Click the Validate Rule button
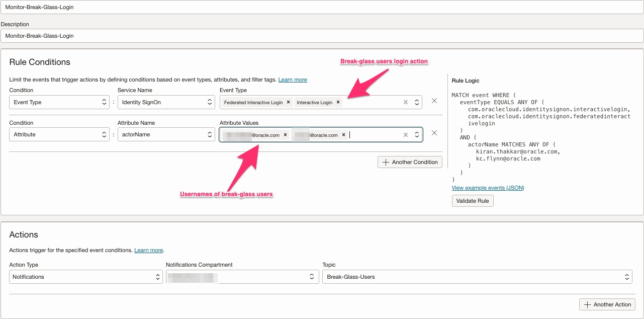Screen dimensions: 644x319 (x=473, y=201)
